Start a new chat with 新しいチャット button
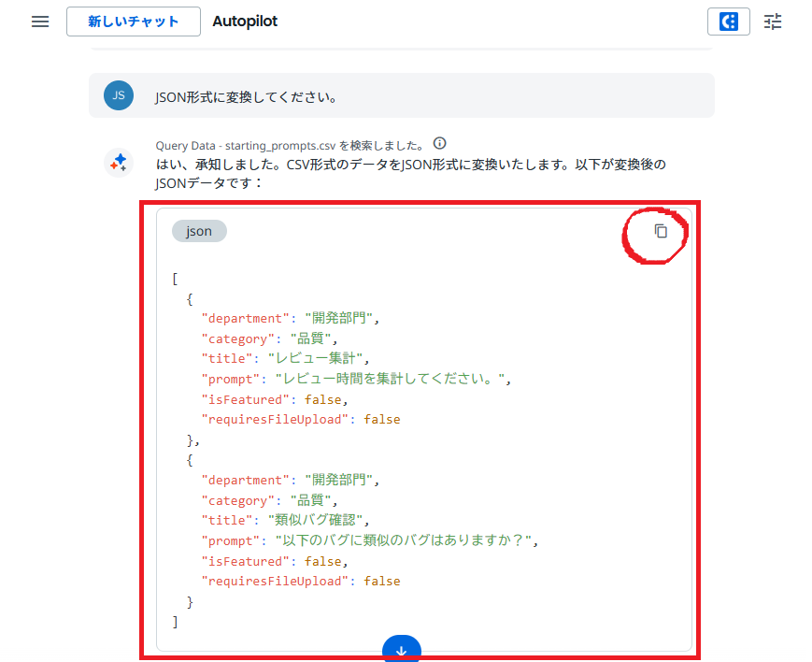Screen dimensions: 812x662 click(x=133, y=22)
